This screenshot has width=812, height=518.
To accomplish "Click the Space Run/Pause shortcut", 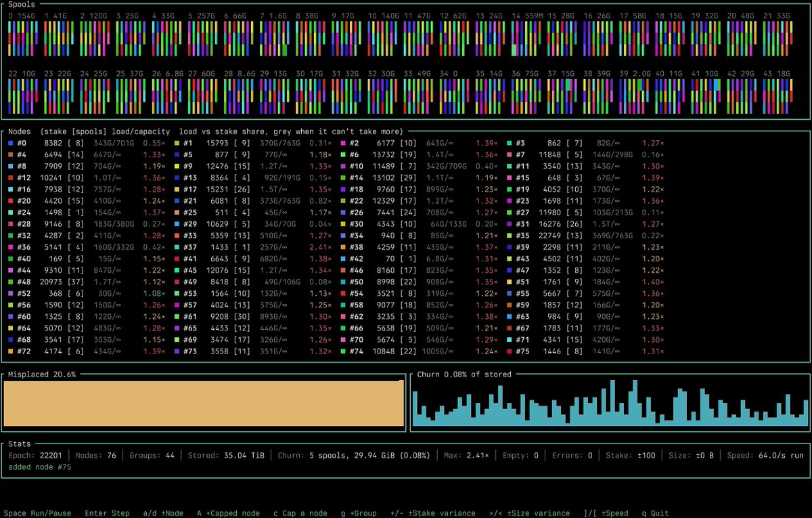I will pos(37,513).
